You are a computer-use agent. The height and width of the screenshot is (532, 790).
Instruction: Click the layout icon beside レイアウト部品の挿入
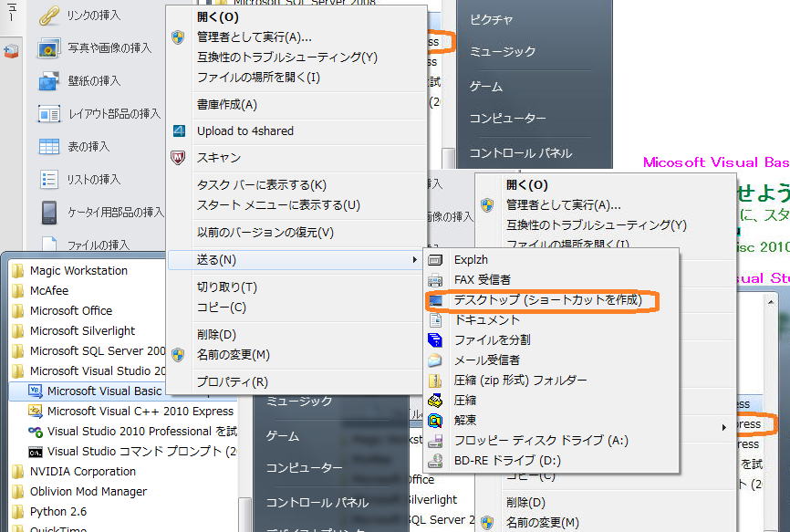tap(49, 114)
